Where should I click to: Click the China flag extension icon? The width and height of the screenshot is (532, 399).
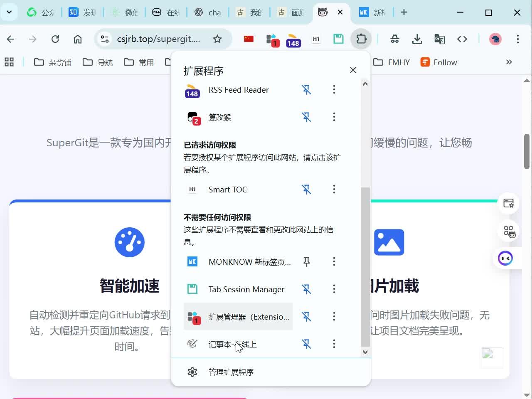(249, 39)
